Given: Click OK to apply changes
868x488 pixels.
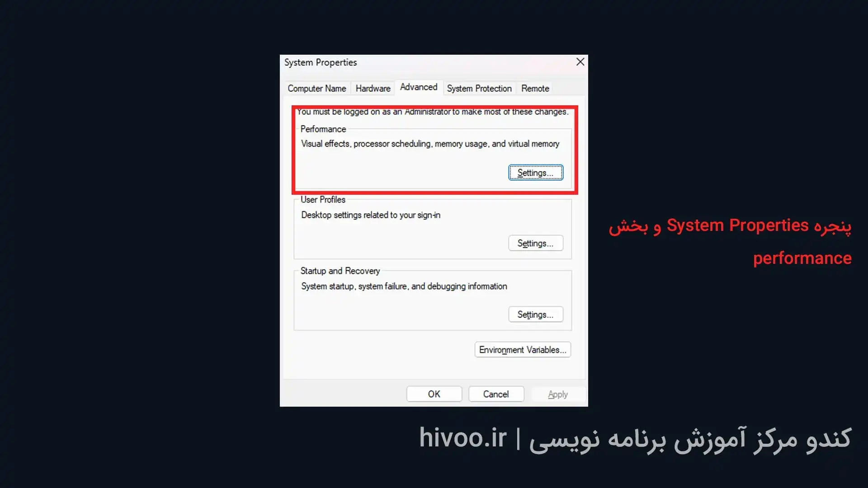Looking at the screenshot, I should 434,394.
